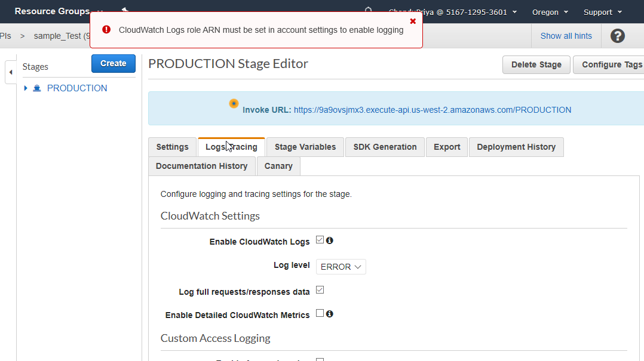The height and width of the screenshot is (361, 644).
Task: Click the orange status dot near Invoke URL
Action: click(234, 103)
